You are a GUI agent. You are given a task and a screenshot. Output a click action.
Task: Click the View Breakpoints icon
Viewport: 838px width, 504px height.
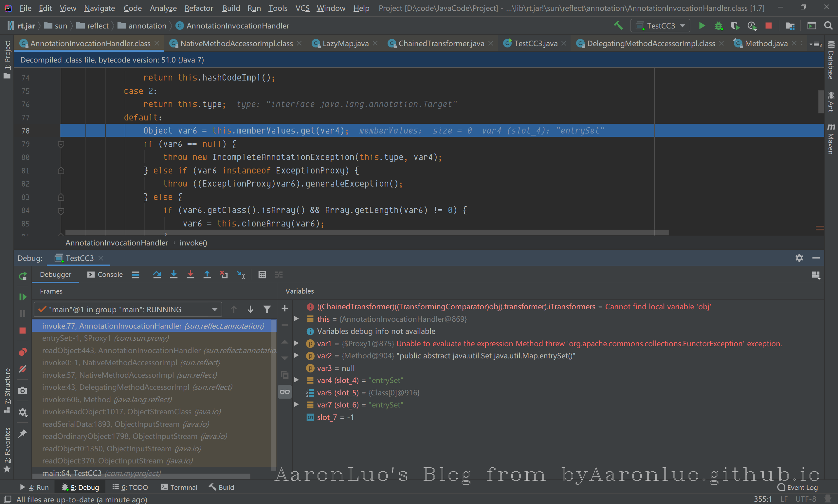click(x=23, y=352)
